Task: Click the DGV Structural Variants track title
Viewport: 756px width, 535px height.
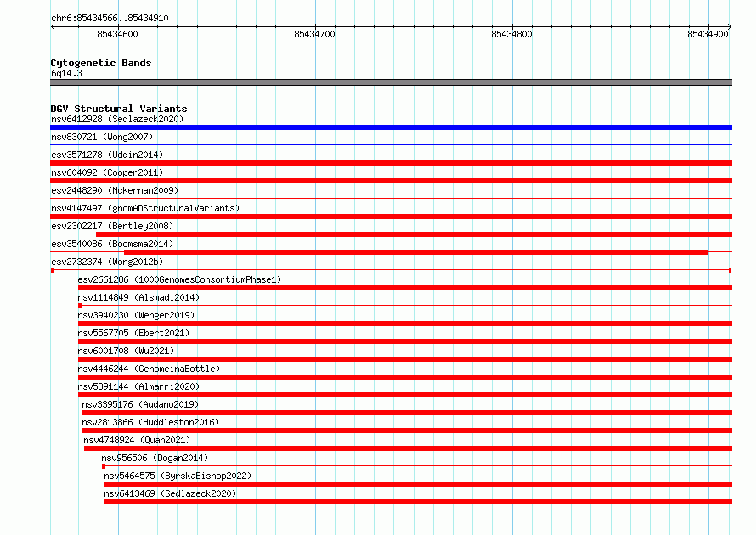Action: click(119, 109)
